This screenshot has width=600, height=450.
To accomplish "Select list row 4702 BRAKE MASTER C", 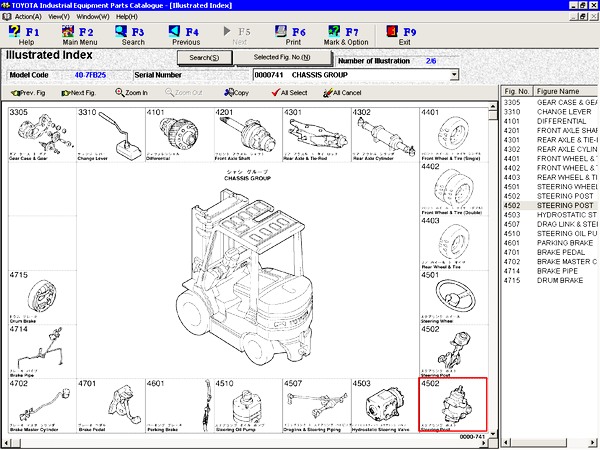I will click(x=550, y=262).
